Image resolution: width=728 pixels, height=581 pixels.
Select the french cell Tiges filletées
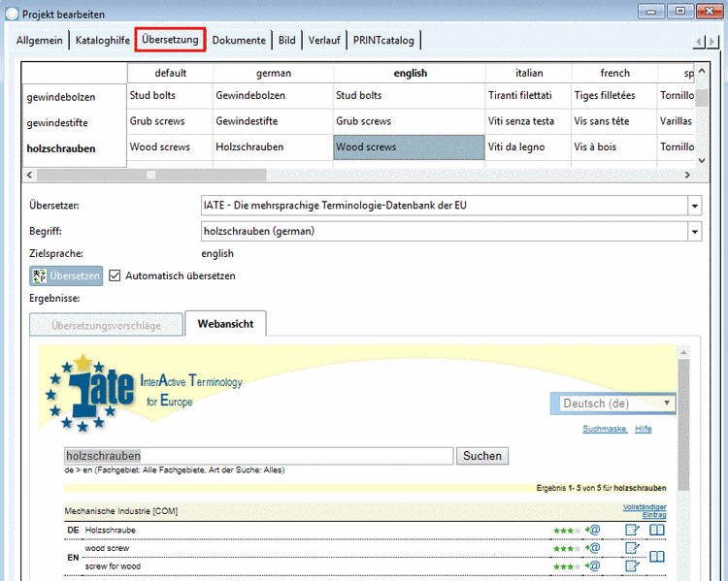point(614,96)
